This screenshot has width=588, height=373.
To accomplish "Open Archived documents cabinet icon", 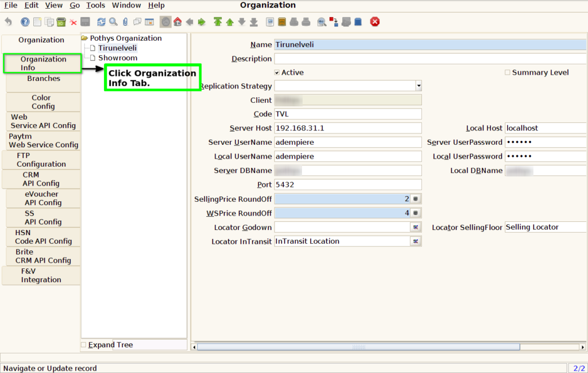I will [282, 22].
